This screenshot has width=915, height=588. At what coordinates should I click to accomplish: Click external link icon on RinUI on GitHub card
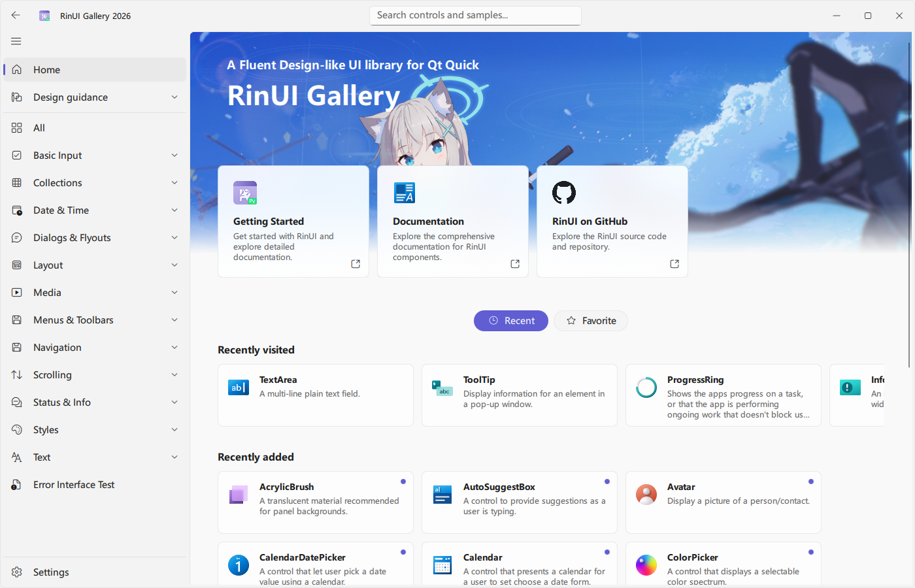pos(674,264)
